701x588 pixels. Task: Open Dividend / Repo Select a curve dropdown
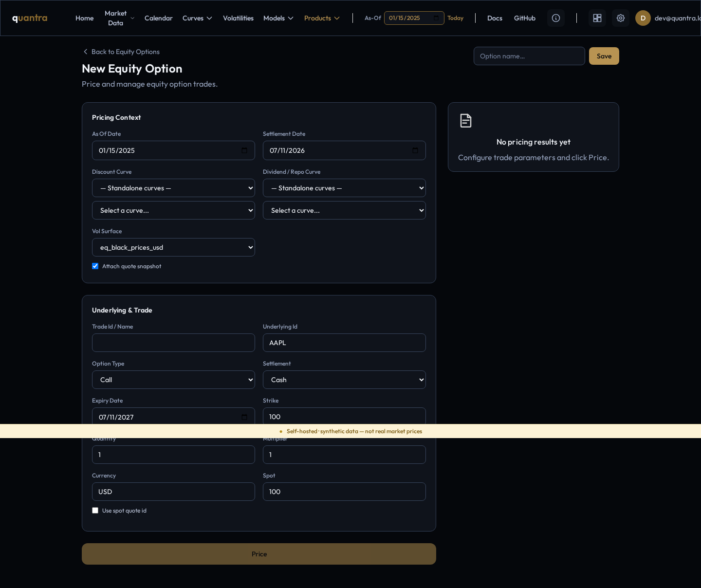point(344,210)
